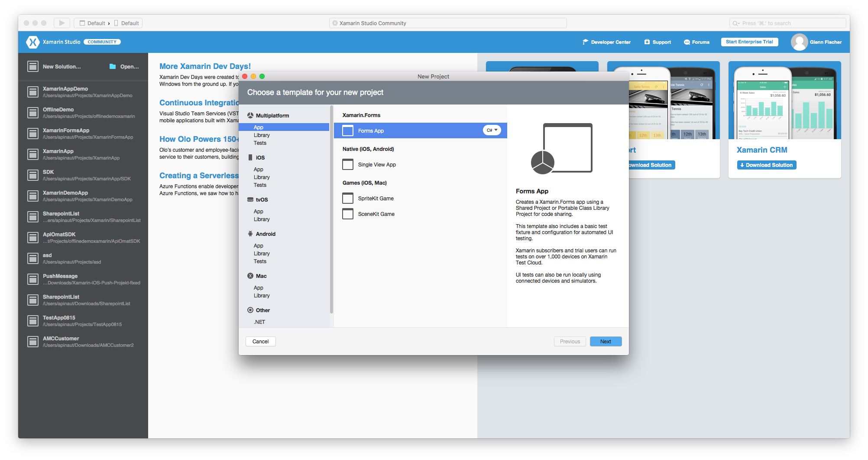Click the tvOS category icon
The height and width of the screenshot is (460, 868).
[x=250, y=199]
